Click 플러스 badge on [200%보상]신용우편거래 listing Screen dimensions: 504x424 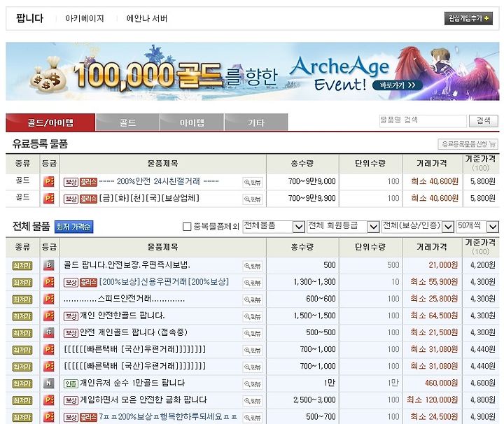click(x=88, y=283)
